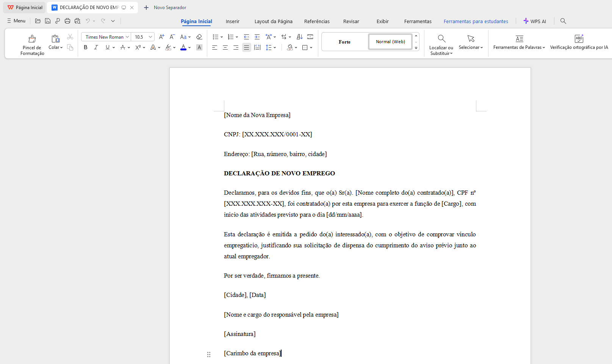Click the eraser clear formatting icon
This screenshot has width=612, height=364.
click(199, 37)
